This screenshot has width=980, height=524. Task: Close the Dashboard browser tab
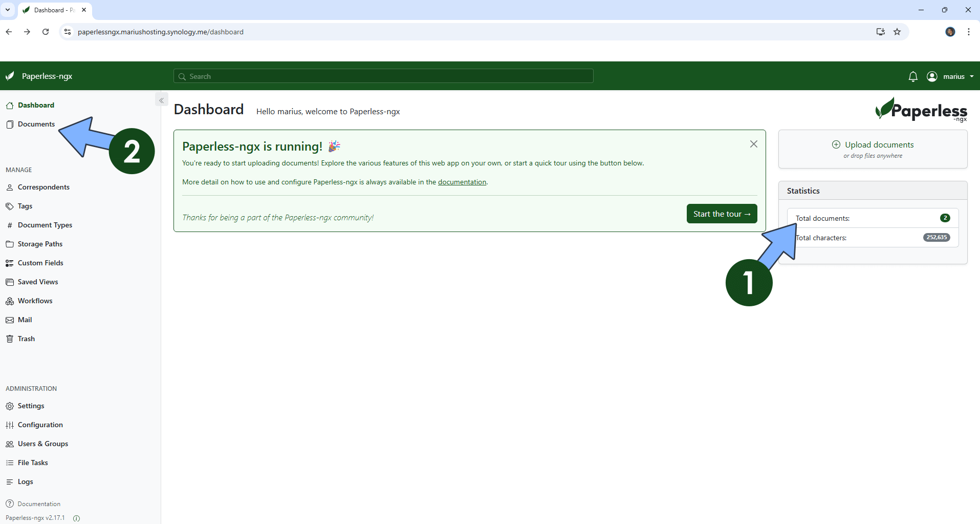click(x=84, y=10)
